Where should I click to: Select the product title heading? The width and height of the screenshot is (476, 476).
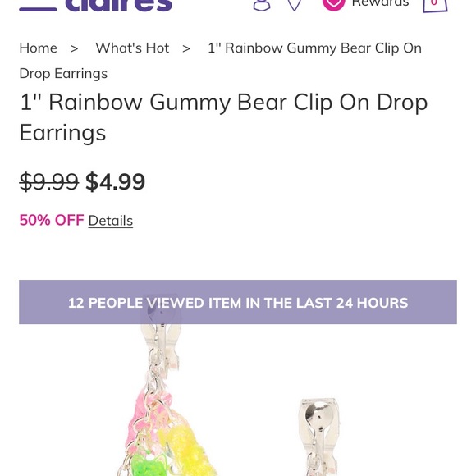click(x=223, y=117)
